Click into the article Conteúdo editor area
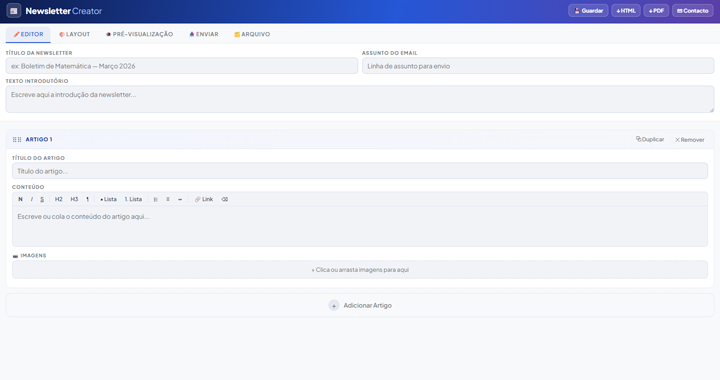720x380 pixels. (360, 226)
